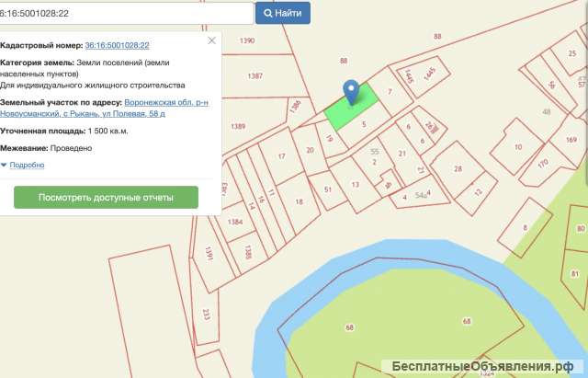Image resolution: width=588 pixels, height=378 pixels.
Task: Click parcel numbered 18
Action: point(298,201)
